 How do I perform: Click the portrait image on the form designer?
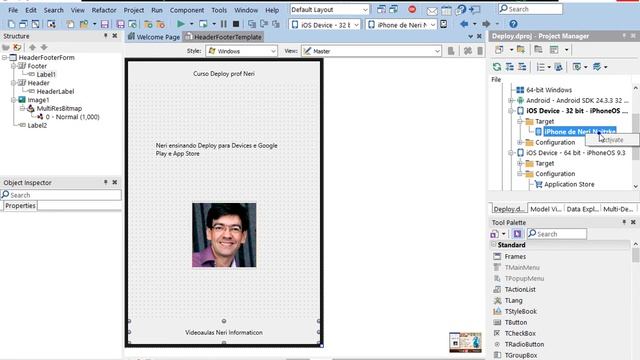(x=224, y=235)
